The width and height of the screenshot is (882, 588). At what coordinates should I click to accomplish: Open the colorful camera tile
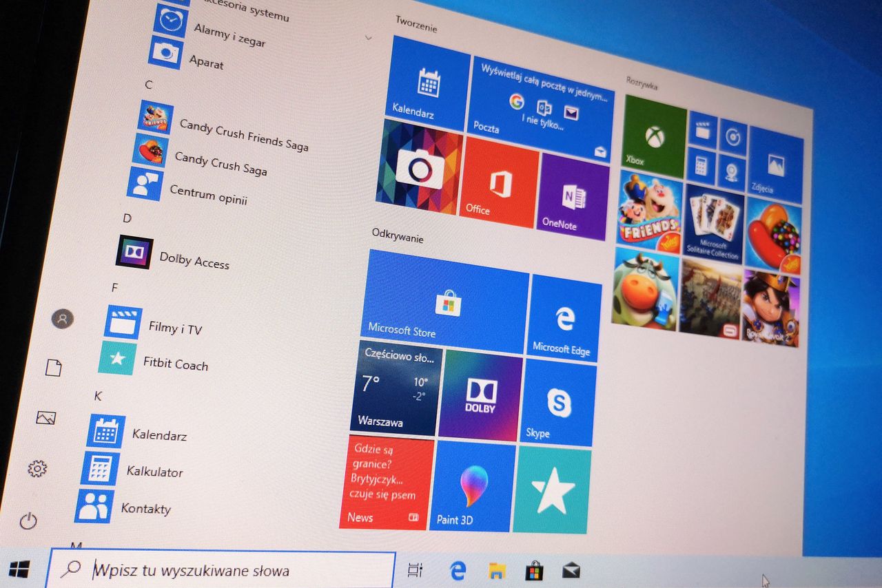419,167
